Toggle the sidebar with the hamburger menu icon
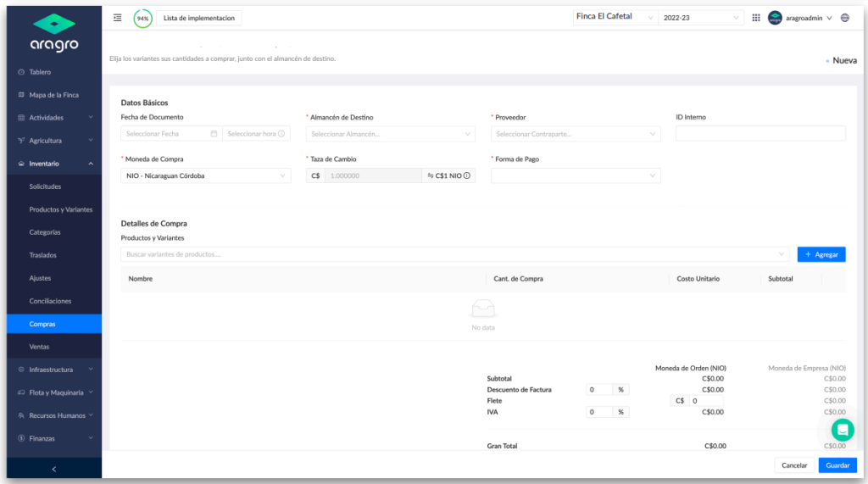This screenshot has height=484, width=868. pos(117,18)
